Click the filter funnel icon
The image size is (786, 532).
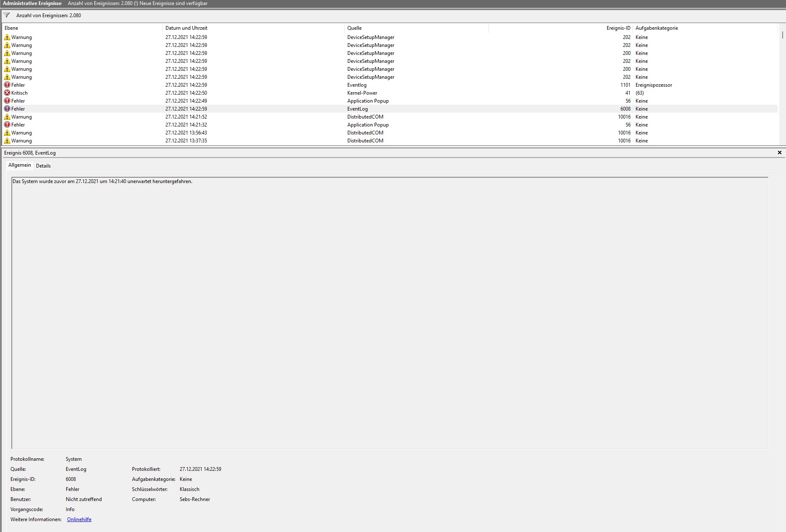7,15
